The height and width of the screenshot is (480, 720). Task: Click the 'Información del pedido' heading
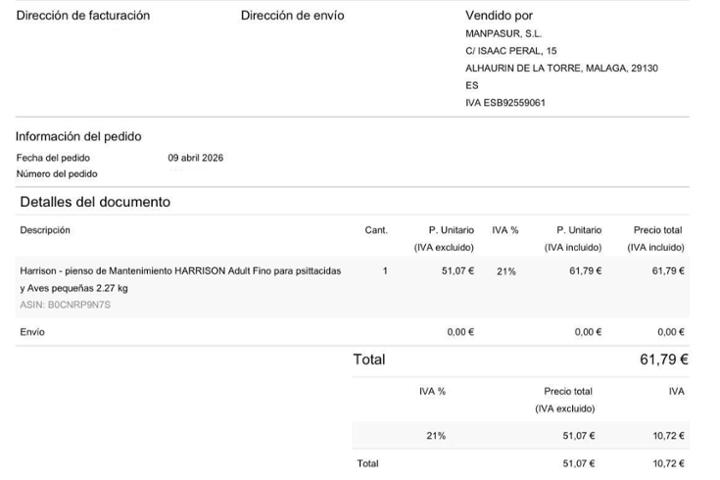(x=78, y=137)
